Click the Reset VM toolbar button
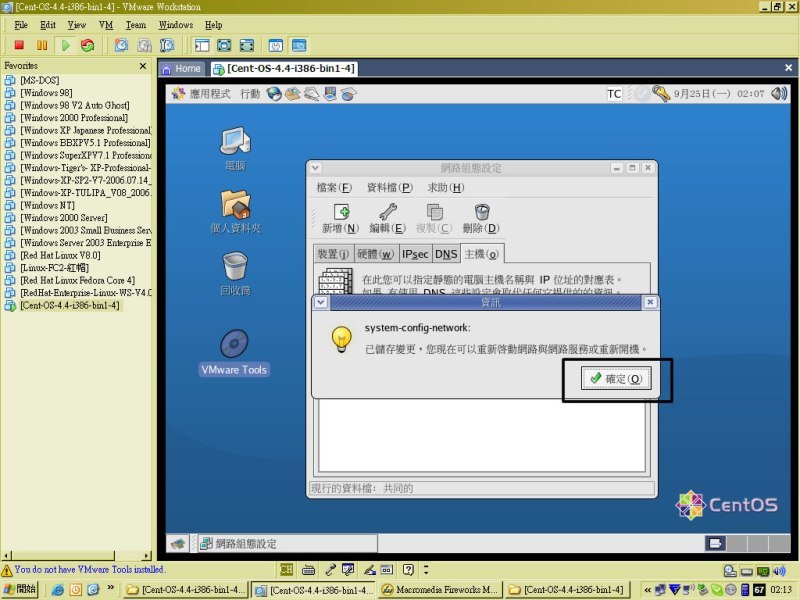Viewport: 800px width, 600px height. [x=88, y=45]
